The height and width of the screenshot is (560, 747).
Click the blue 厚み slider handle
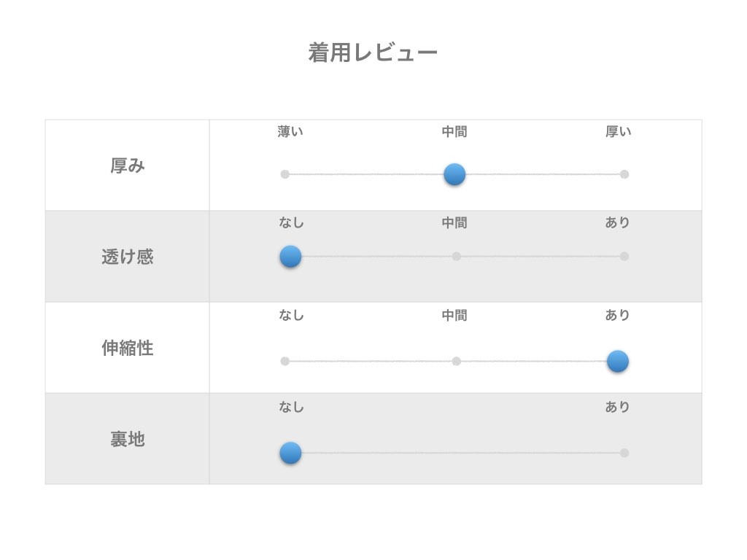[x=454, y=174]
